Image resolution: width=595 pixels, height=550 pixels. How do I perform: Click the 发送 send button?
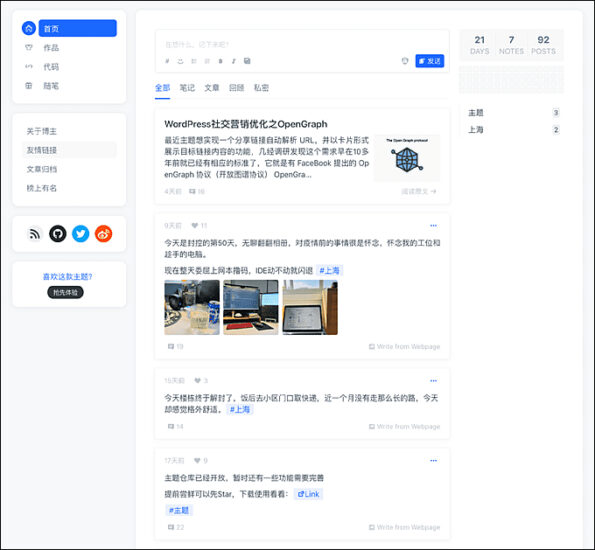[430, 61]
